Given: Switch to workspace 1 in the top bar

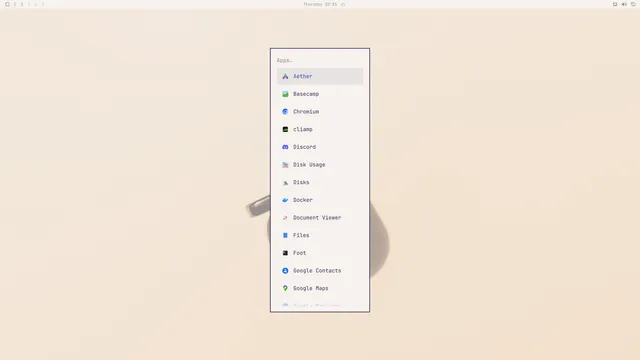Looking at the screenshot, I should 15,4.
